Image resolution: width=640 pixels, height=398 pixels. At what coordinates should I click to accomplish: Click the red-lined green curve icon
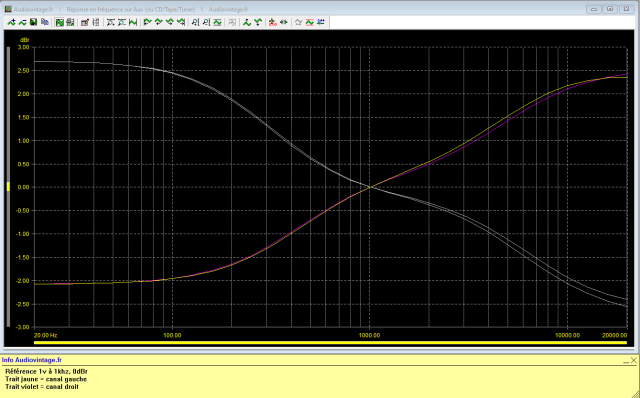pos(309,22)
